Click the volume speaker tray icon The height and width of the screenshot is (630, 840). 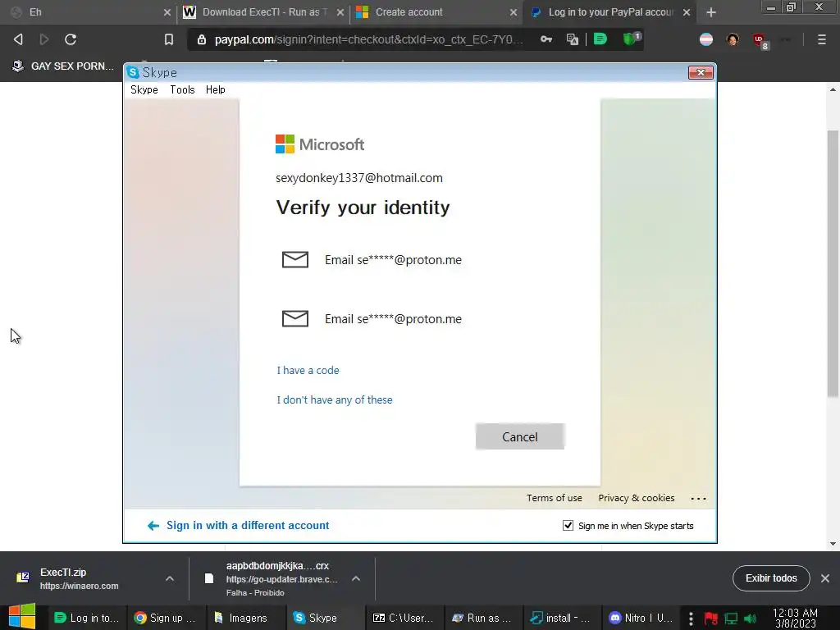[750, 619]
